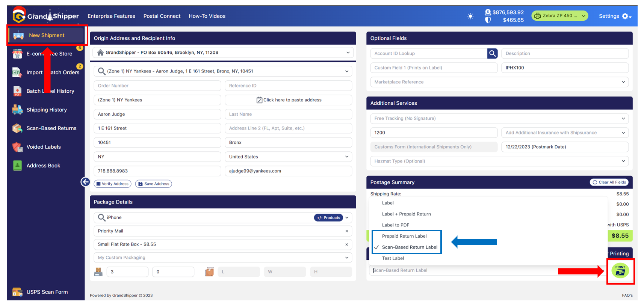The image size is (644, 303).
Task: Click the Save Address button
Action: [x=153, y=184]
